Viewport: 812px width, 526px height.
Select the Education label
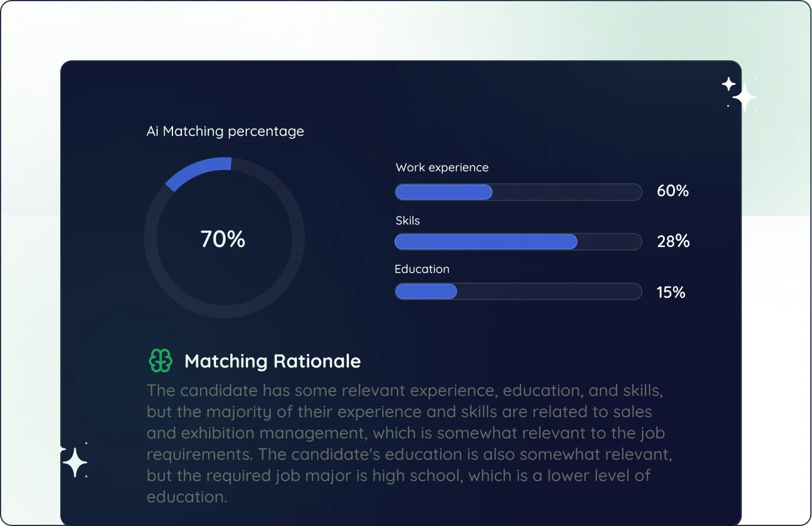coord(422,269)
